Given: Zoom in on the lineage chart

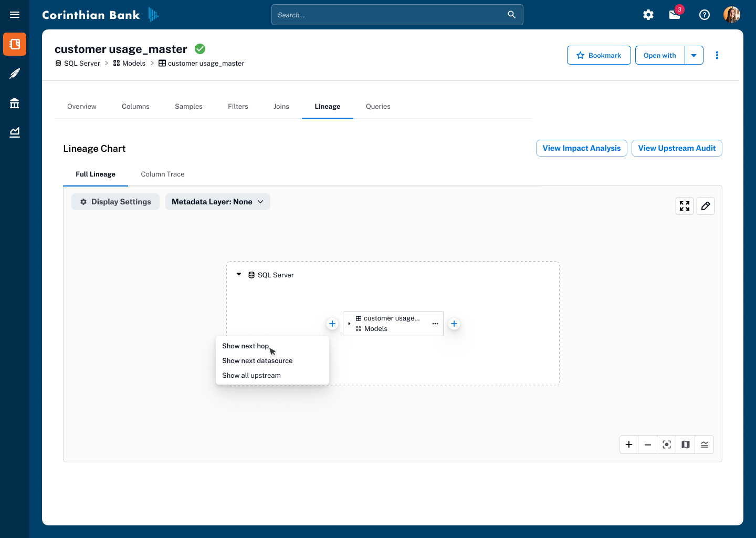Looking at the screenshot, I should 629,444.
